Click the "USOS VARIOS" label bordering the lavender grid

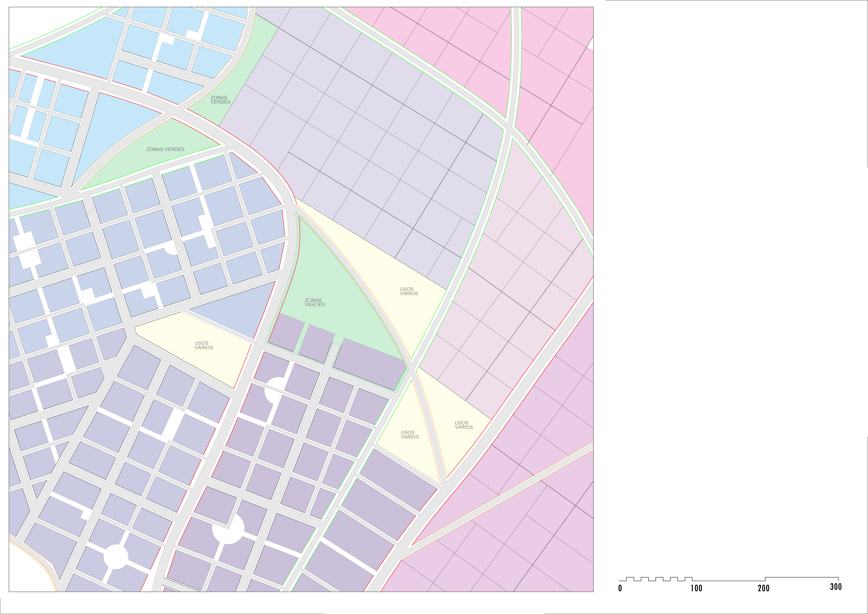point(409,291)
